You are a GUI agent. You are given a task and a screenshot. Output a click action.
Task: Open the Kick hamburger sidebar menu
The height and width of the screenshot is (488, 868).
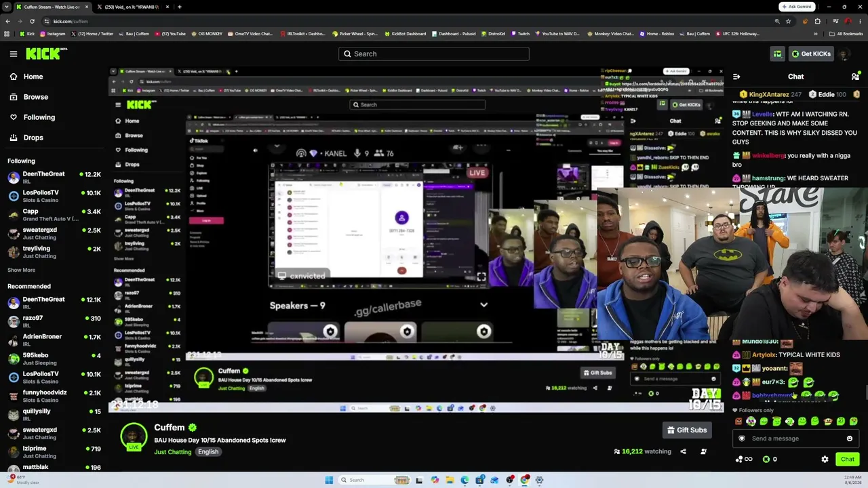click(x=14, y=54)
